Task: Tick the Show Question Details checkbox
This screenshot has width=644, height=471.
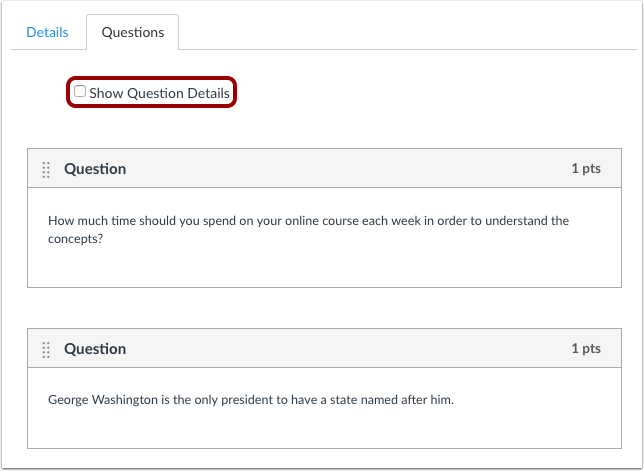Action: 80,91
